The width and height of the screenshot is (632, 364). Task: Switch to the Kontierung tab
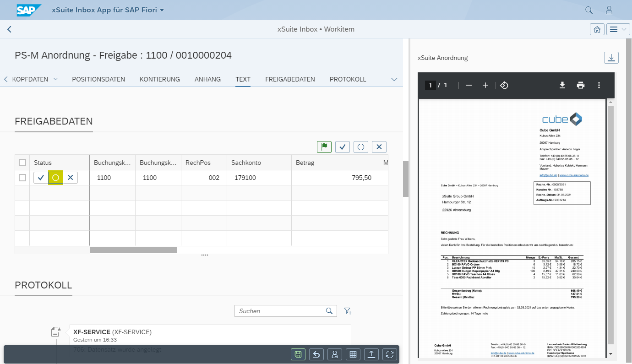pyautogui.click(x=159, y=79)
